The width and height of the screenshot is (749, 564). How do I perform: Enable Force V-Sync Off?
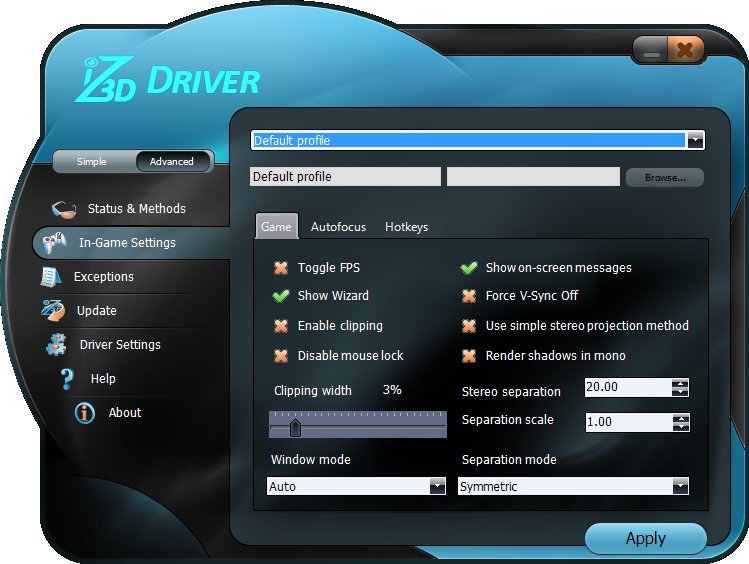[x=469, y=296]
